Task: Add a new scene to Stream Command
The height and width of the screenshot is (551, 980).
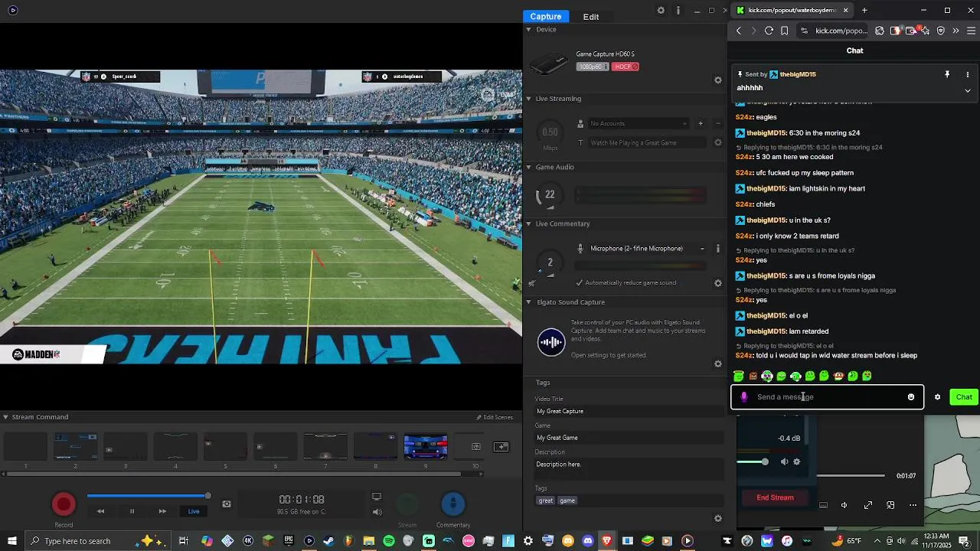Action: click(x=501, y=447)
